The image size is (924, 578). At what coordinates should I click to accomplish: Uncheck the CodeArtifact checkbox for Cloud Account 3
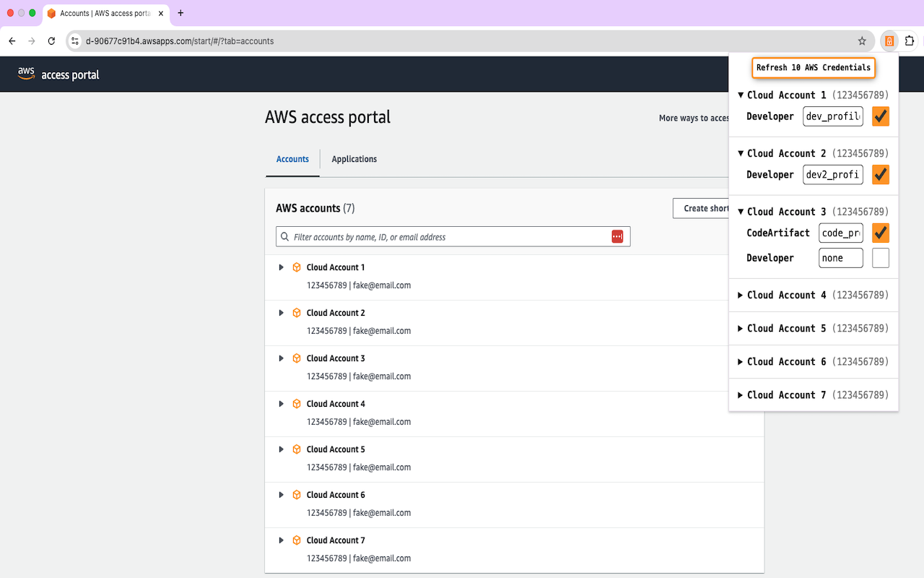880,233
